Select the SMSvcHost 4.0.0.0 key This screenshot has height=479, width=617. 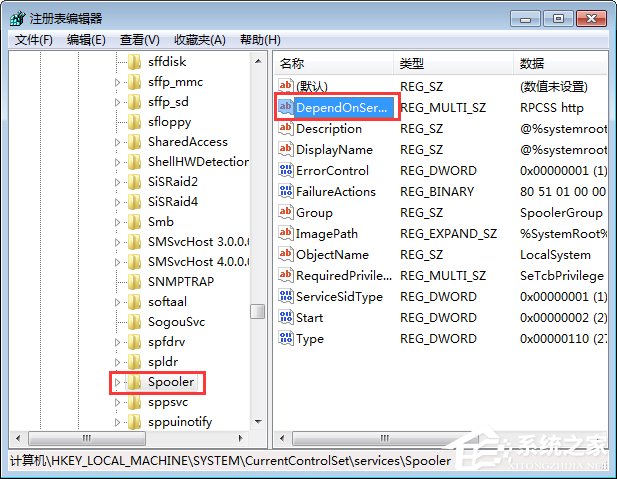(199, 262)
